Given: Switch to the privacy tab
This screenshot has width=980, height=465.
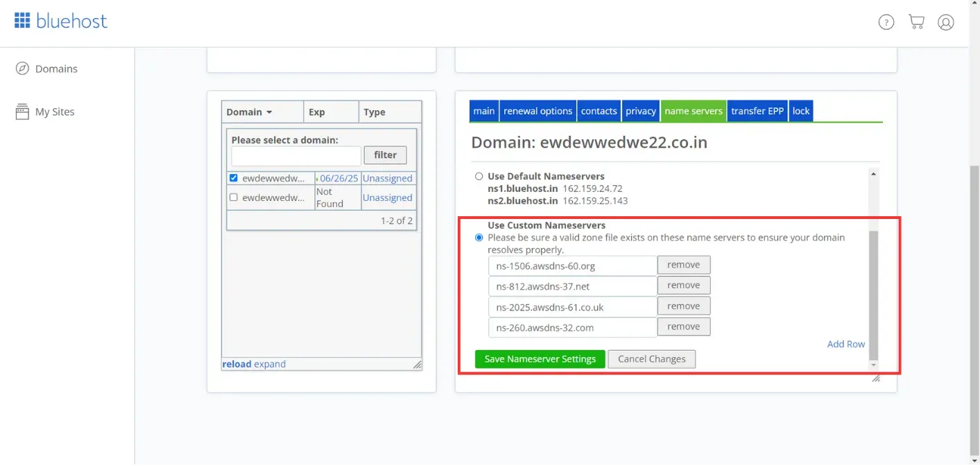Looking at the screenshot, I should click(x=641, y=111).
